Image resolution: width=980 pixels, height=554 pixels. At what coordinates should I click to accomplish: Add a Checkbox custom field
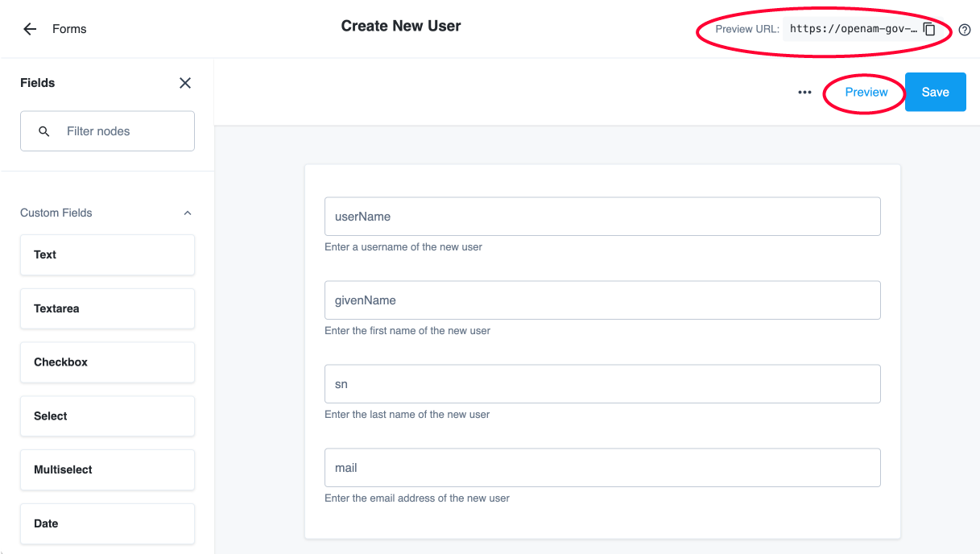[x=107, y=362]
